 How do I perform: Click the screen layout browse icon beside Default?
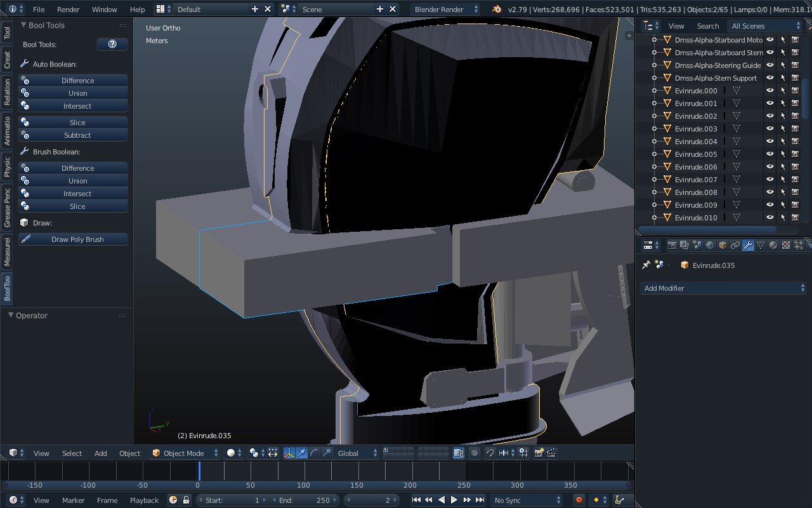click(x=163, y=9)
